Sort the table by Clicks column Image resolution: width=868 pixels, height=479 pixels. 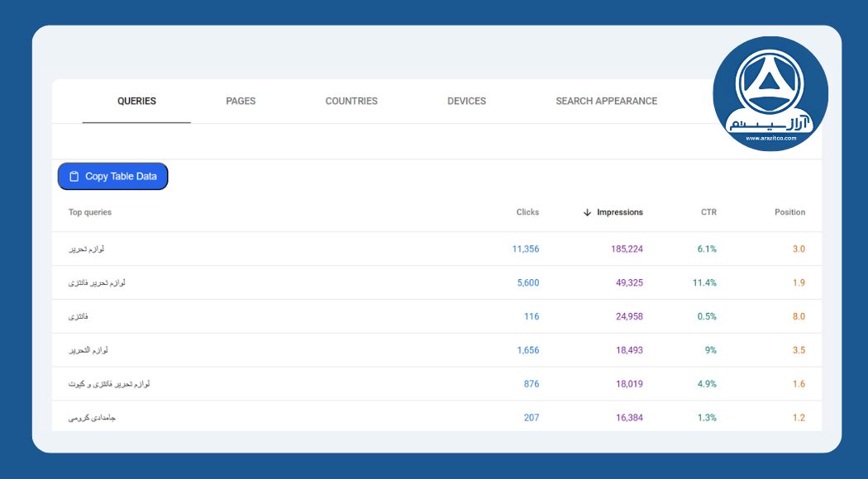(x=527, y=212)
